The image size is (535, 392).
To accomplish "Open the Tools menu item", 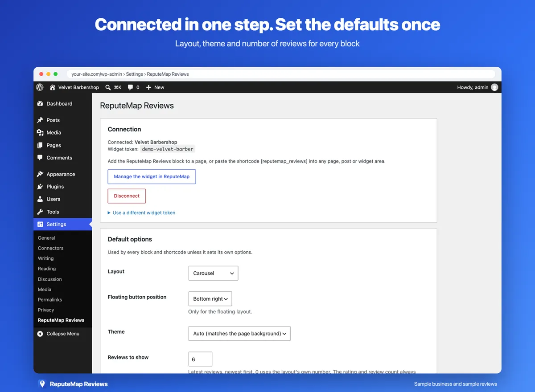I will click(x=62, y=212).
